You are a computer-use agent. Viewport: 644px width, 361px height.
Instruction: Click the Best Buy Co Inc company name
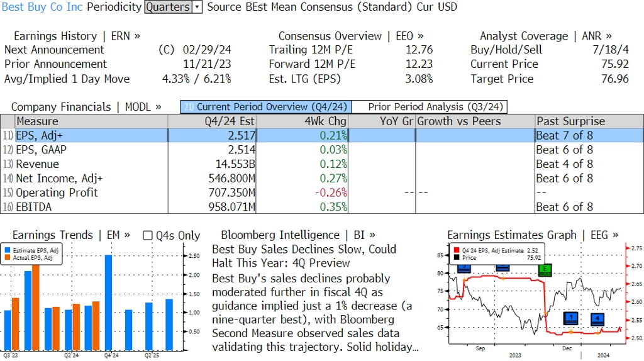click(42, 7)
